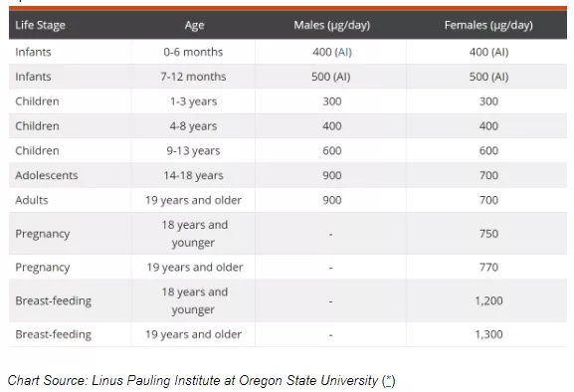Click the 14-18 years age cell

193,175
